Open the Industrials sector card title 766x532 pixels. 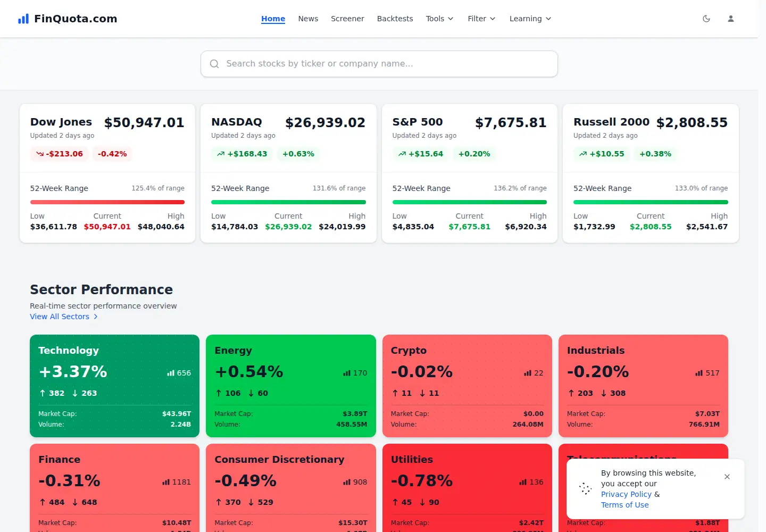pos(596,351)
